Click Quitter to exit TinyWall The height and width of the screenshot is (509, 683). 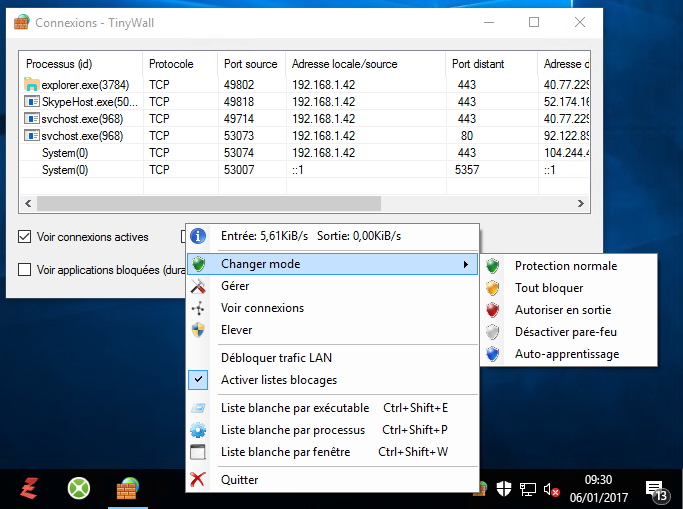click(333, 479)
